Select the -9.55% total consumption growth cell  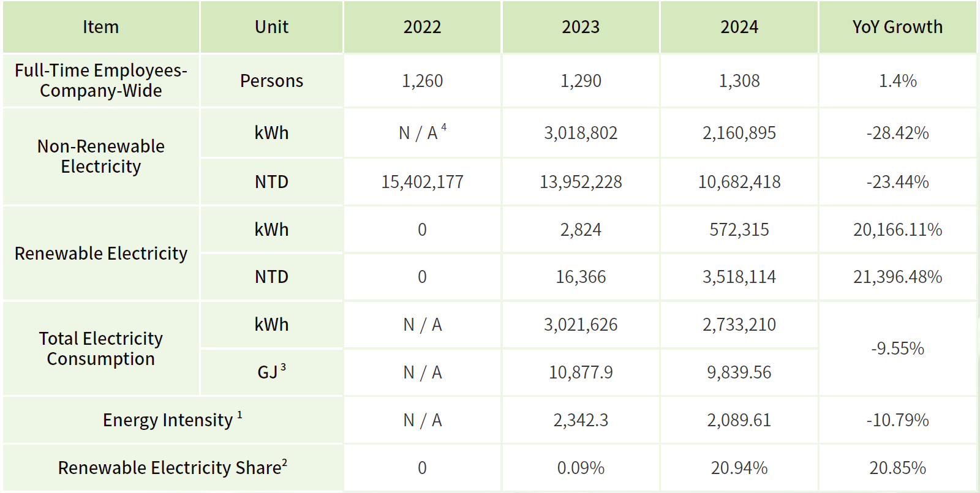897,348
